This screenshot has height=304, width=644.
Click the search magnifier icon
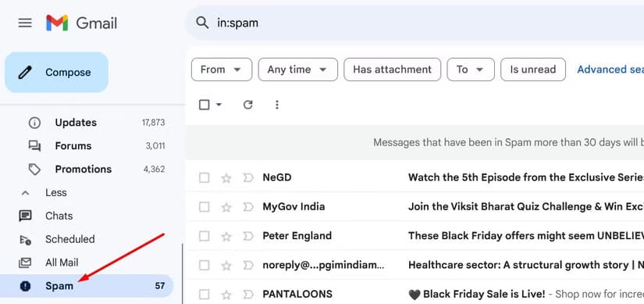click(x=202, y=23)
